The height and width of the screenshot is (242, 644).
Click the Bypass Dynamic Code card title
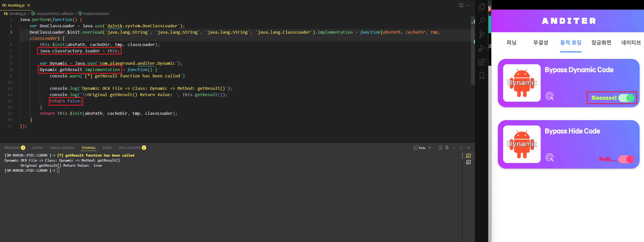579,70
